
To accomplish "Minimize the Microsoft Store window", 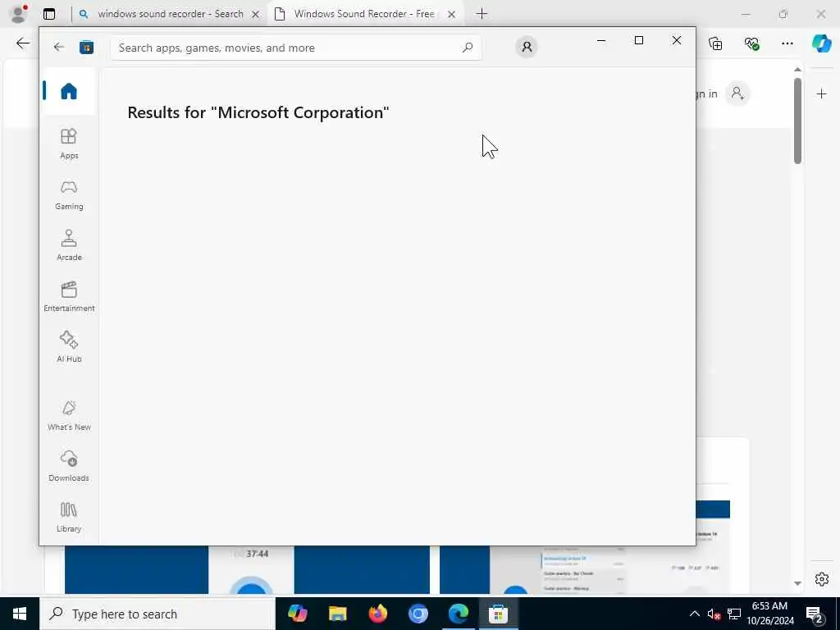I will (x=601, y=40).
